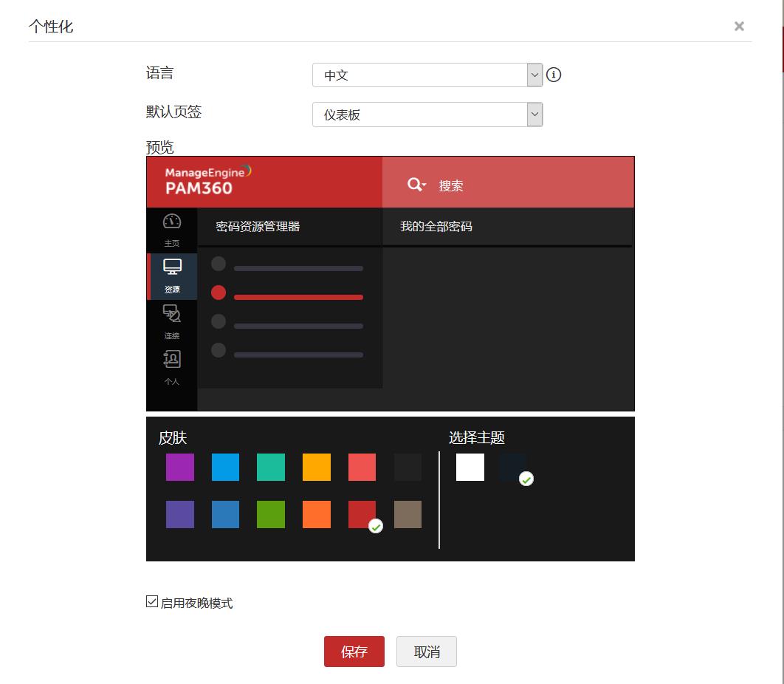Toggle the 启用夜晚模式 checkbox
784x684 pixels.
coord(152,601)
